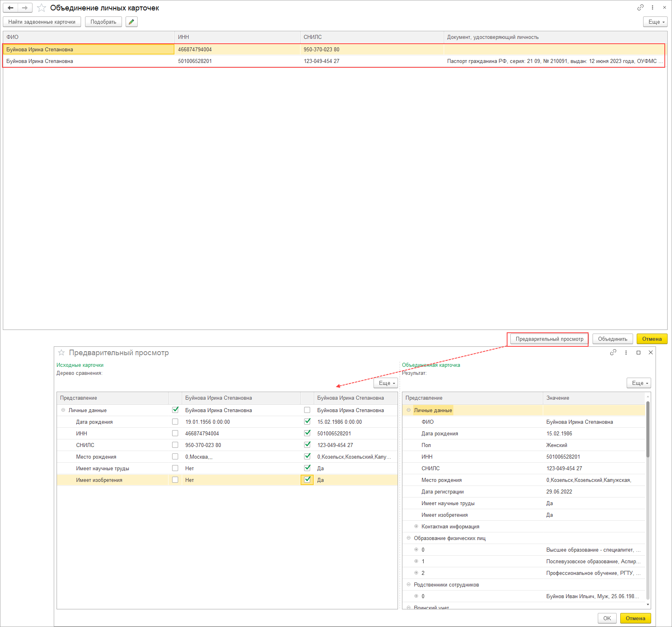Open 'Еще' menu in main window toolbar
The height and width of the screenshot is (627, 672).
click(655, 22)
